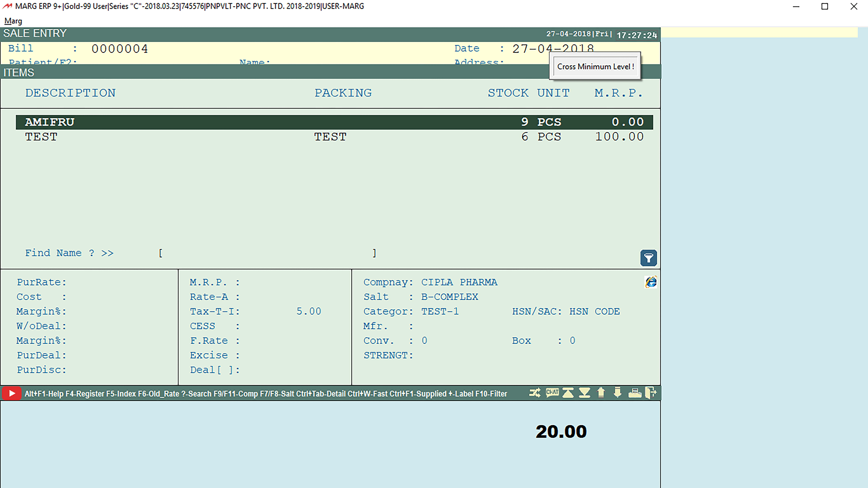Click the HSN CODE value
868x488 pixels.
594,311
